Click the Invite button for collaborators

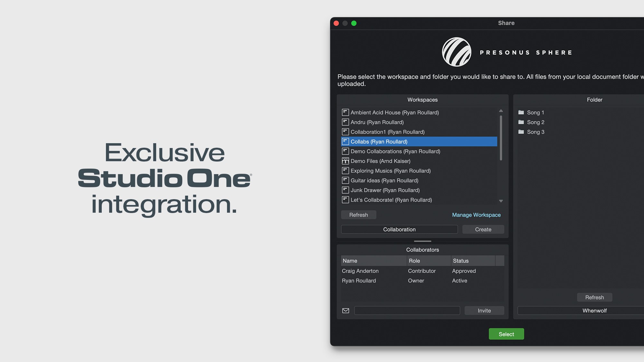pyautogui.click(x=484, y=310)
